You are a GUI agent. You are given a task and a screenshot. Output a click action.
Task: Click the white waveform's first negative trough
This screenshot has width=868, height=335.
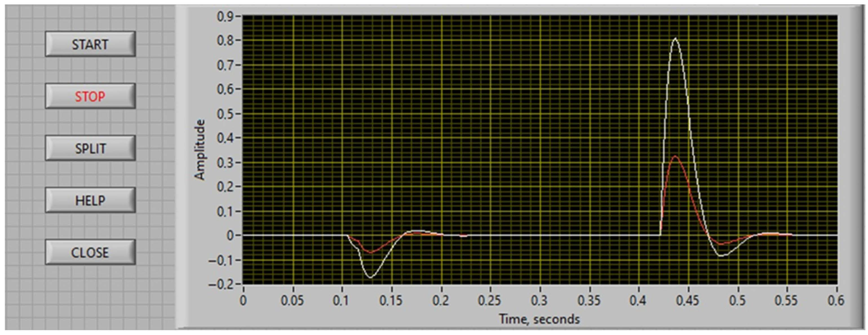point(371,277)
